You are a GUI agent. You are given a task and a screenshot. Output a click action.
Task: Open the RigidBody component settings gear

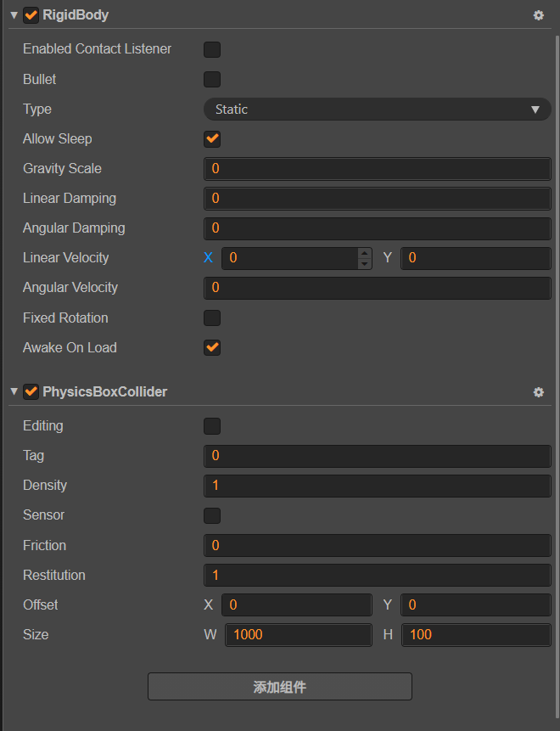(538, 15)
